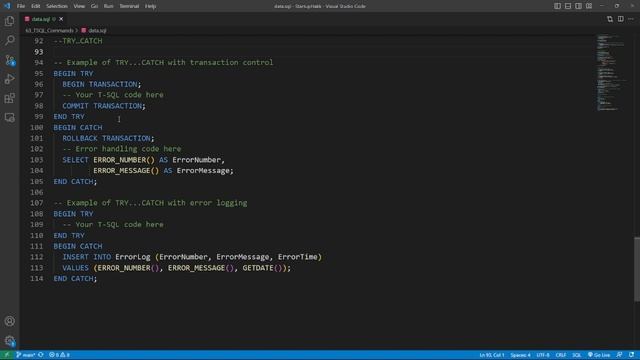Synchronize changes via status bar sync icon

[41, 355]
